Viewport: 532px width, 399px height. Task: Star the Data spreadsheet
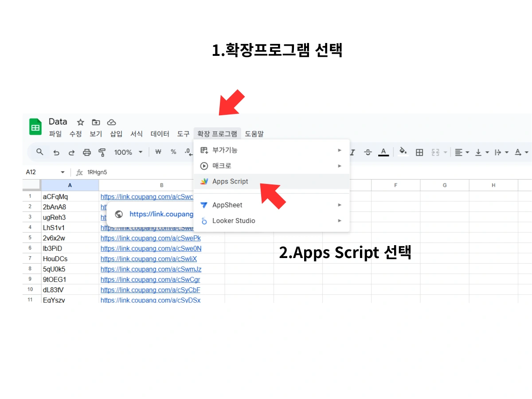point(80,122)
